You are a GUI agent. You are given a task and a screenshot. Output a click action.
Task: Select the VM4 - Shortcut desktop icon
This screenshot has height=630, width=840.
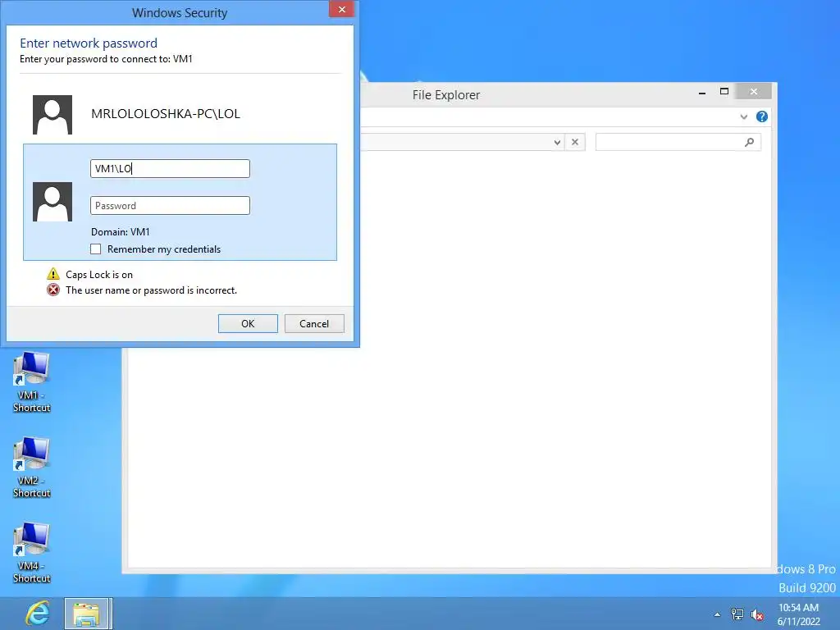[32, 553]
